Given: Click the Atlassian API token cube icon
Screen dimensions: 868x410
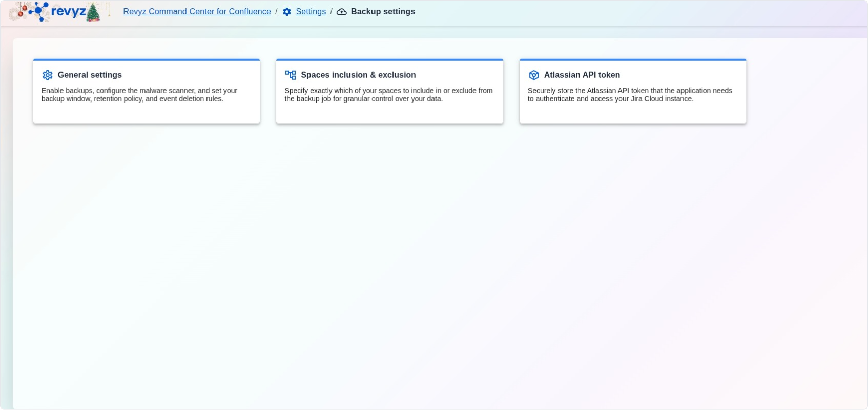Looking at the screenshot, I should coord(534,75).
